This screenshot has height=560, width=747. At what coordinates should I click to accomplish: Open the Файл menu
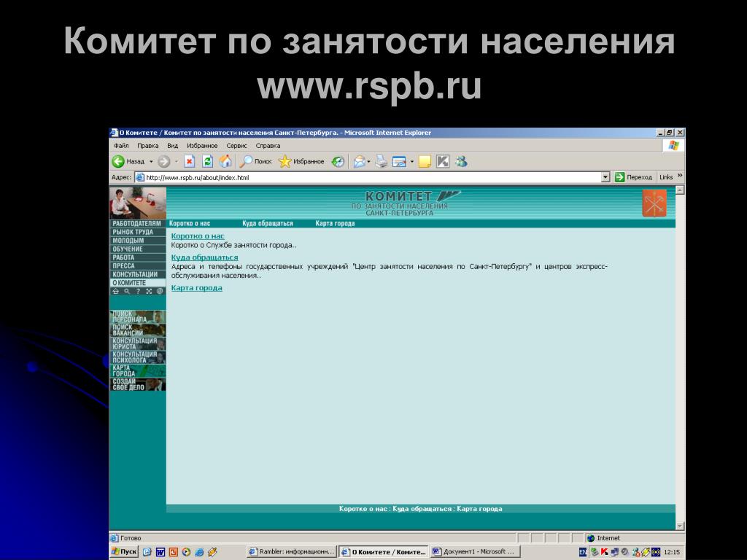121,146
